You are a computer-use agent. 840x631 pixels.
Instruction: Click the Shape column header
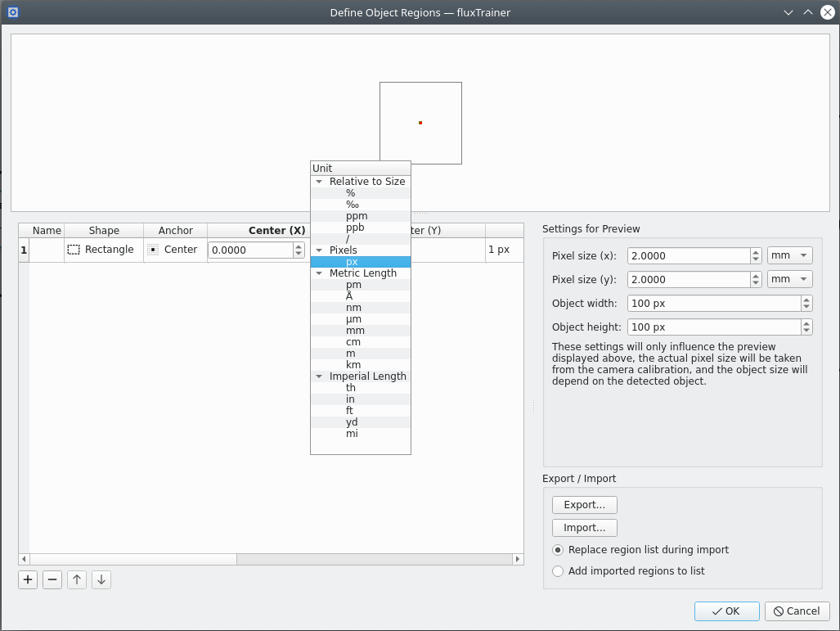pos(104,231)
